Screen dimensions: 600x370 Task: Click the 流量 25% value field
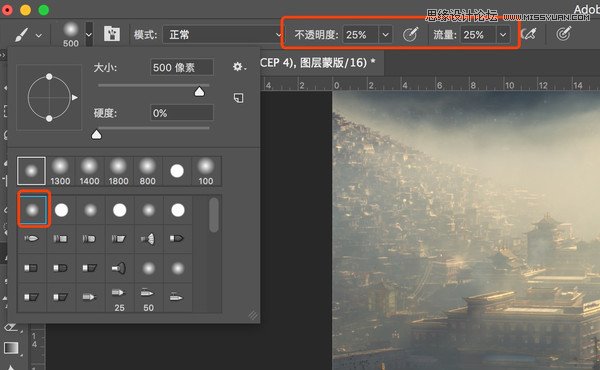(478, 35)
